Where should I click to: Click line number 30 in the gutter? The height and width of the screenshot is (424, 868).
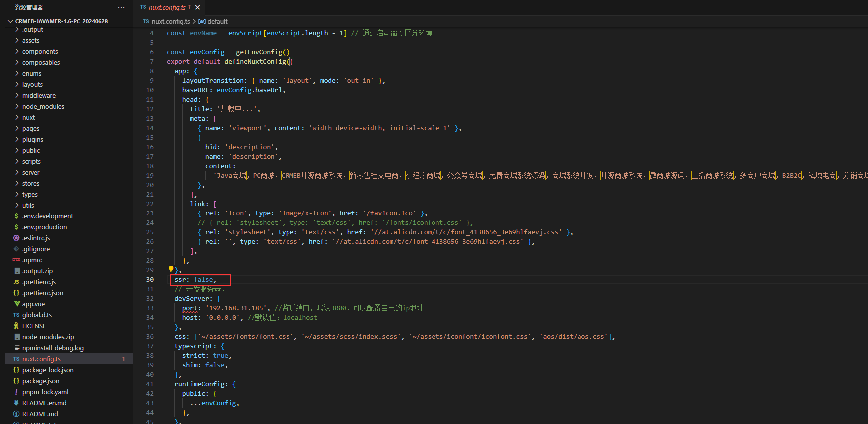pos(150,280)
